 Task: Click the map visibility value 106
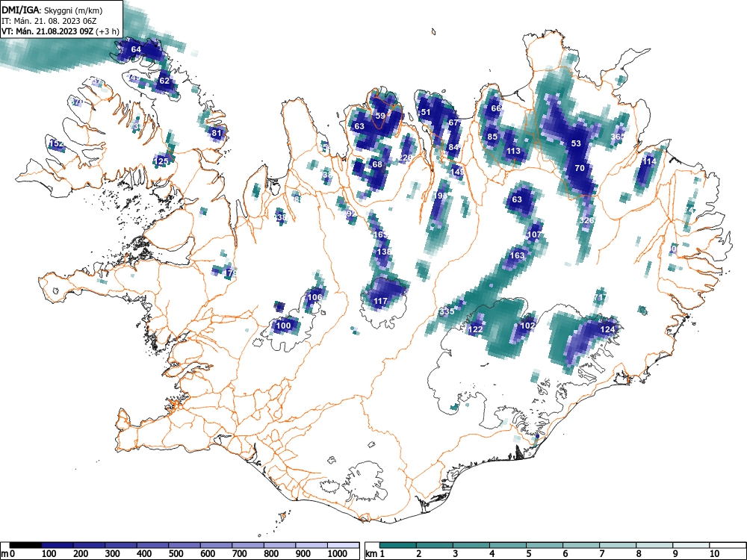tap(315, 297)
